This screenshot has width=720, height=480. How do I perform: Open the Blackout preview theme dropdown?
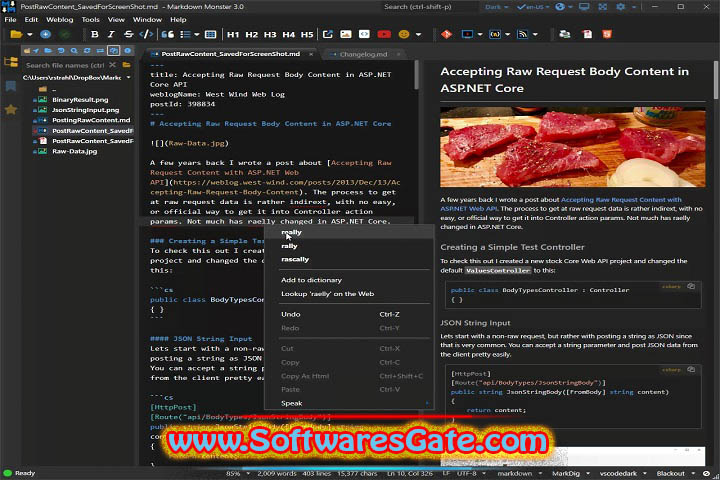tap(675, 473)
